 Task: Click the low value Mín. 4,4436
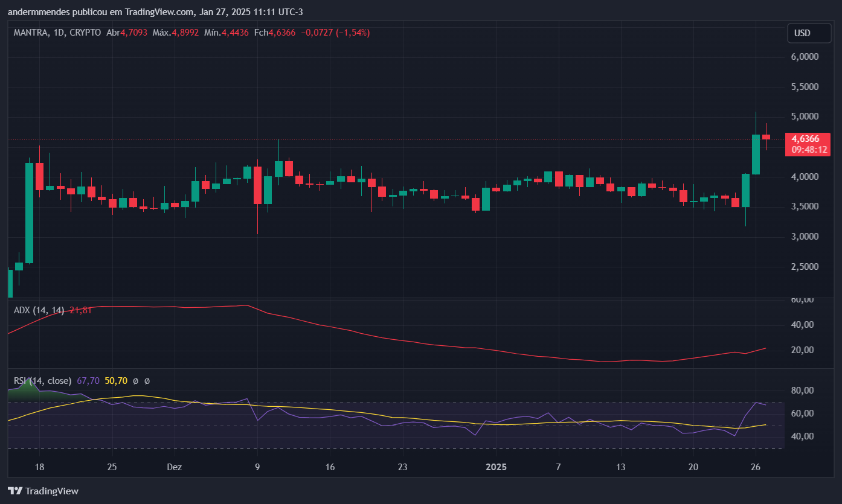227,33
